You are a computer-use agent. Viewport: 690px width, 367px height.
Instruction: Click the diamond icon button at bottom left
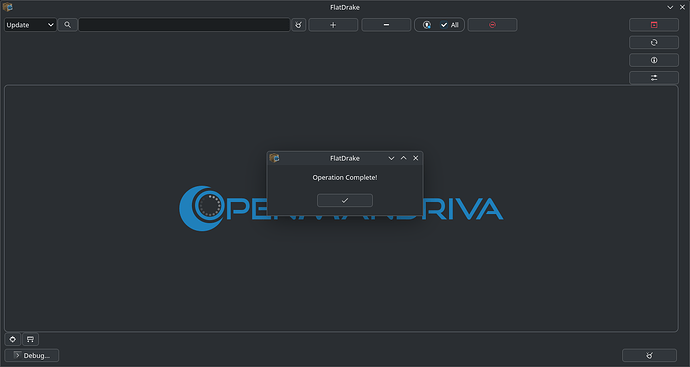tap(12, 339)
